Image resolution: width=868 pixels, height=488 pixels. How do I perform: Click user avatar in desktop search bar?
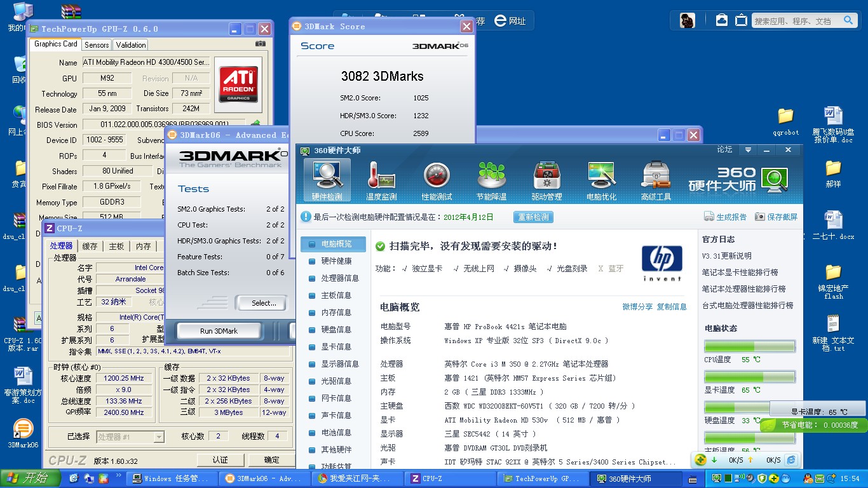[x=688, y=20]
